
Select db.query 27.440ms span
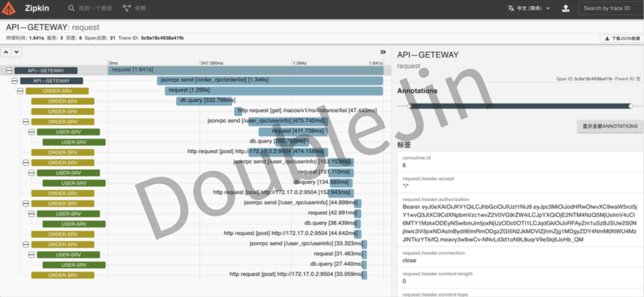click(364, 264)
